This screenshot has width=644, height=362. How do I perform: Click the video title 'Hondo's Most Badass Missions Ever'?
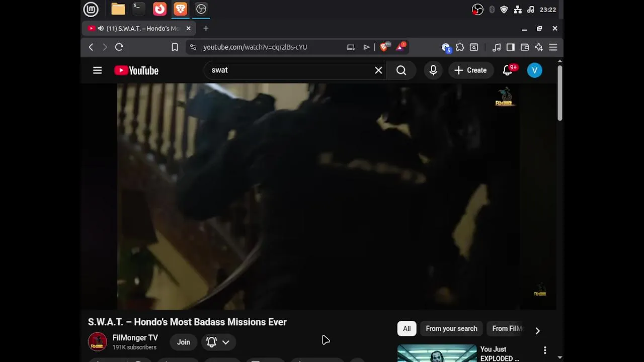[x=187, y=322]
